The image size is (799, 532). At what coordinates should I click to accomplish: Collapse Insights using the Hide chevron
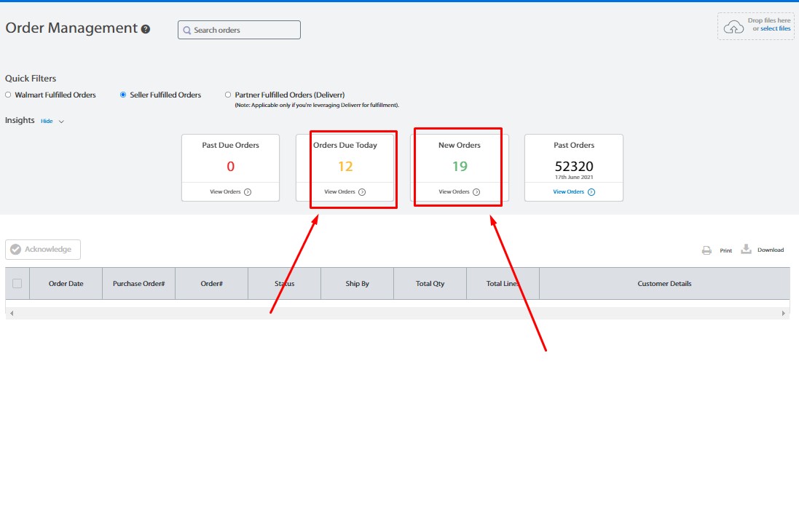point(61,122)
